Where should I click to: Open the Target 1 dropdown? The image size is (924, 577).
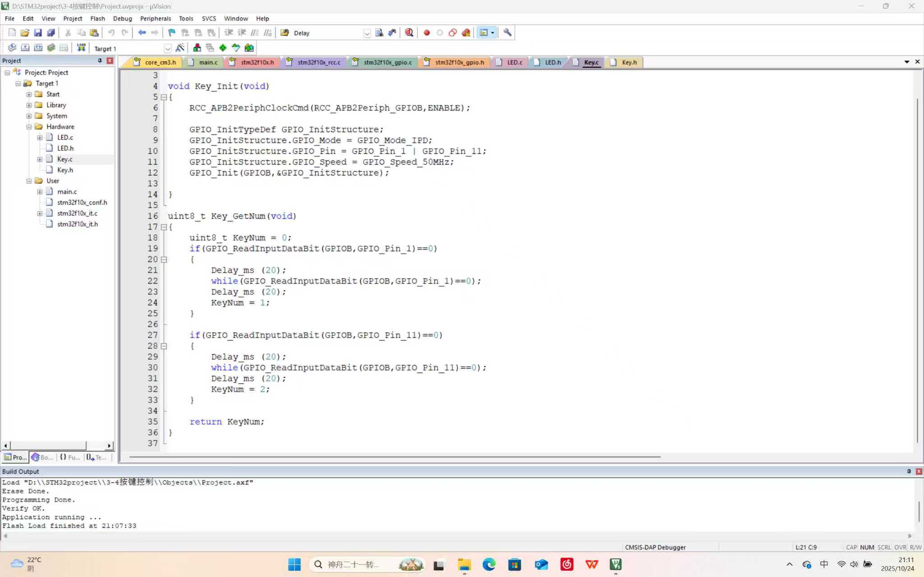click(x=167, y=48)
